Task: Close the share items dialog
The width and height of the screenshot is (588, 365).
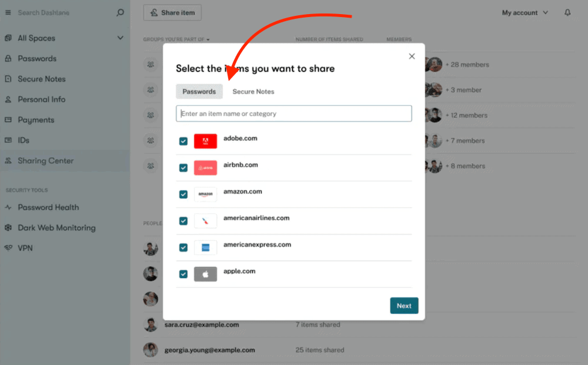Action: coord(412,56)
